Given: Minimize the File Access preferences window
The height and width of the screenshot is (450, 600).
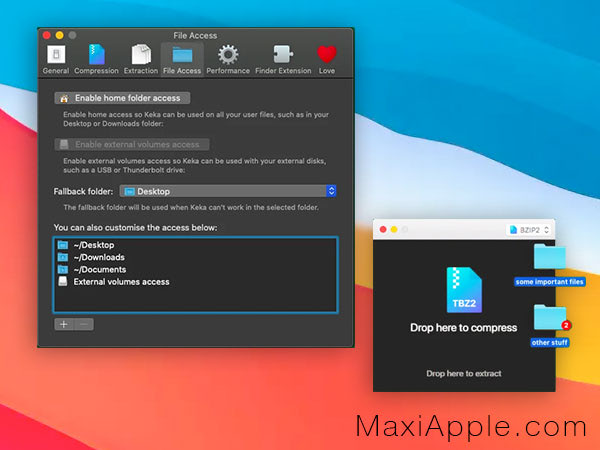Looking at the screenshot, I should [60, 35].
